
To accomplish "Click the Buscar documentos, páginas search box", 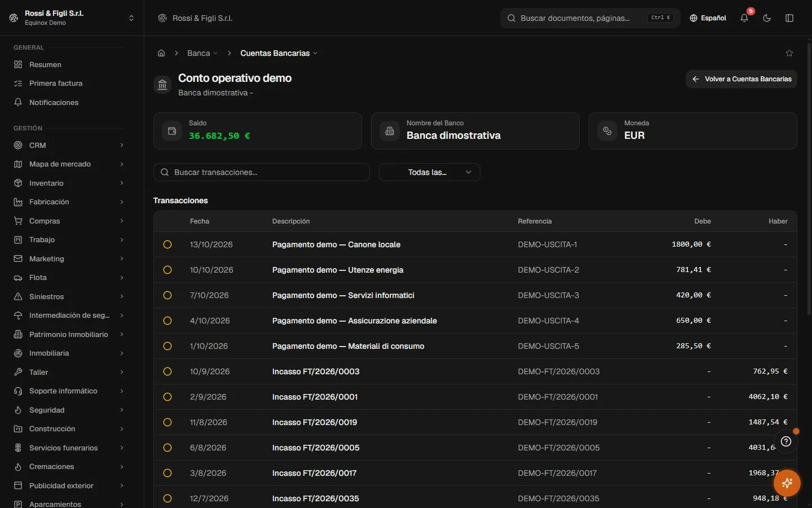I will pos(590,18).
